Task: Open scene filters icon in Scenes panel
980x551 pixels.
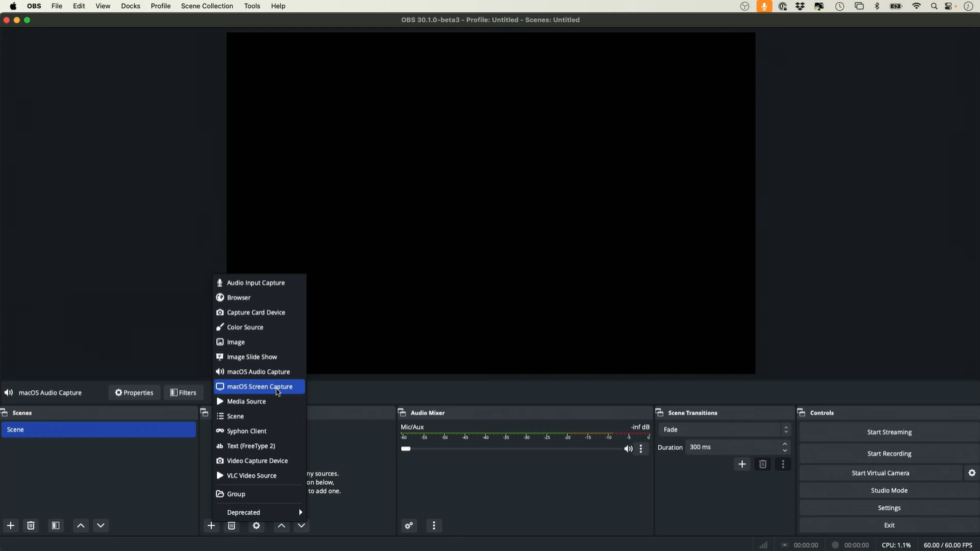Action: (x=56, y=526)
